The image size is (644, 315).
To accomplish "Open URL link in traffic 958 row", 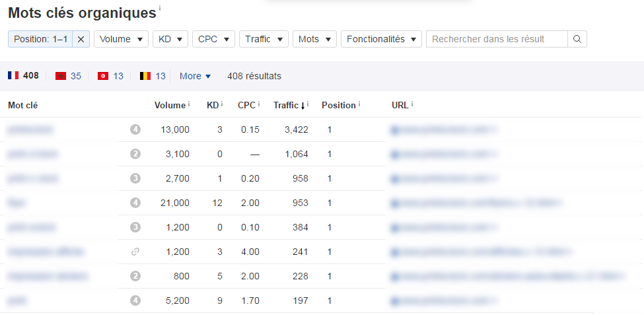I will coord(445,179).
